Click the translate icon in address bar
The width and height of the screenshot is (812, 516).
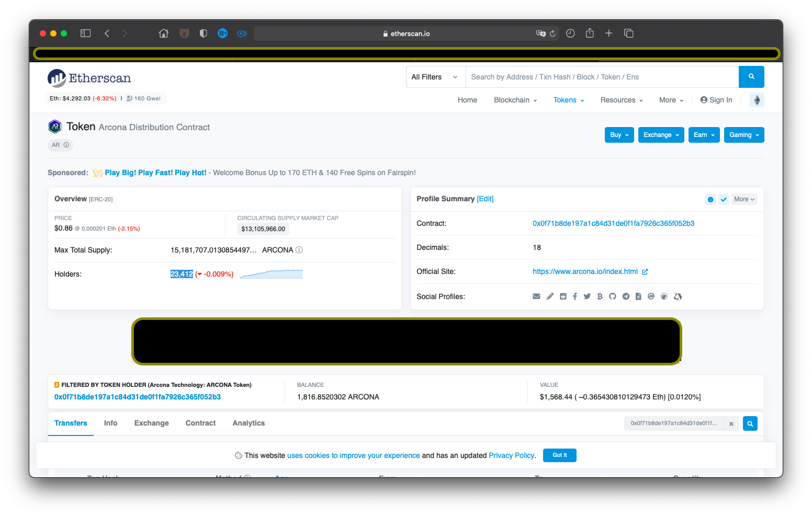pyautogui.click(x=541, y=33)
